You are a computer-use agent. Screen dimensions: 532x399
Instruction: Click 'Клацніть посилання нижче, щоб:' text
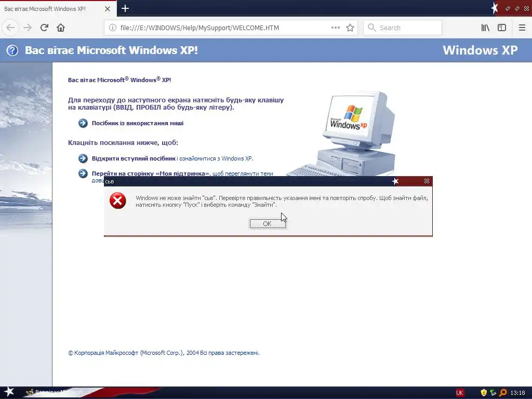pyautogui.click(x=123, y=142)
